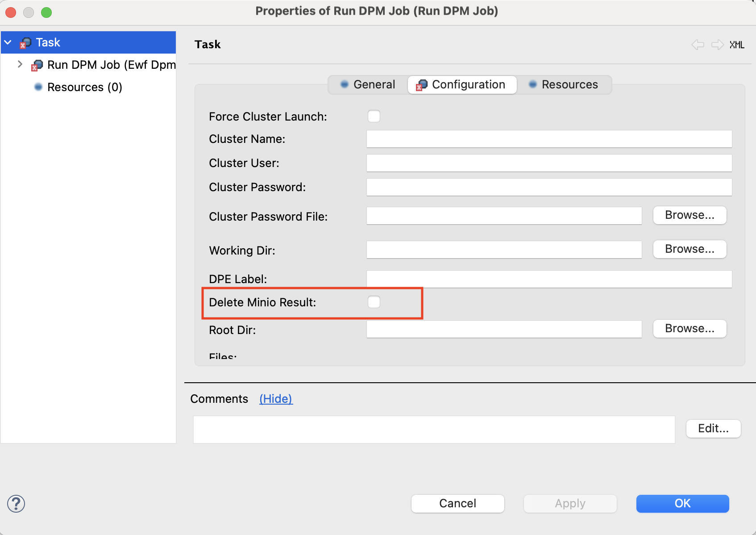Click the back navigation arrow icon
Image resolution: width=756 pixels, height=535 pixels.
pos(698,45)
